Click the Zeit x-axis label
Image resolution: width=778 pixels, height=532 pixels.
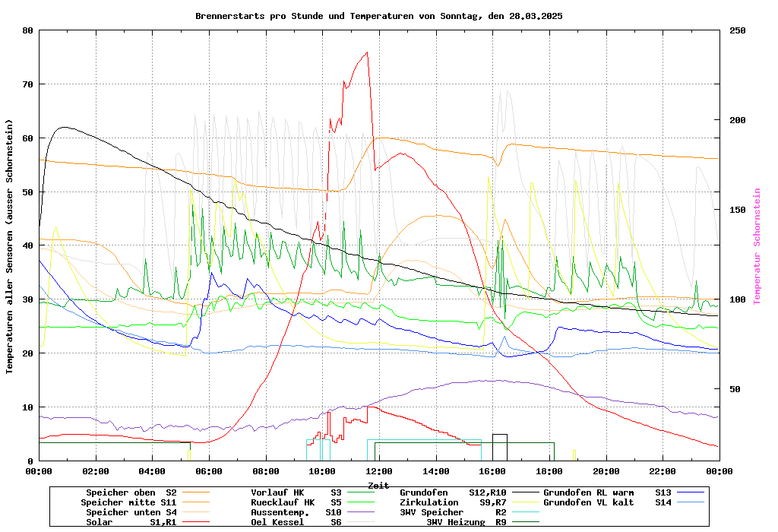(378, 485)
